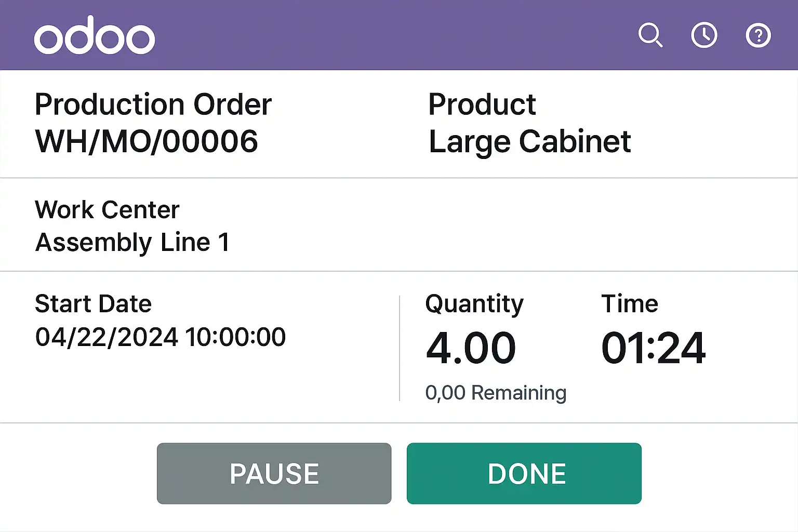
Task: Click the Assembly Line 1 work center
Action: [132, 243]
